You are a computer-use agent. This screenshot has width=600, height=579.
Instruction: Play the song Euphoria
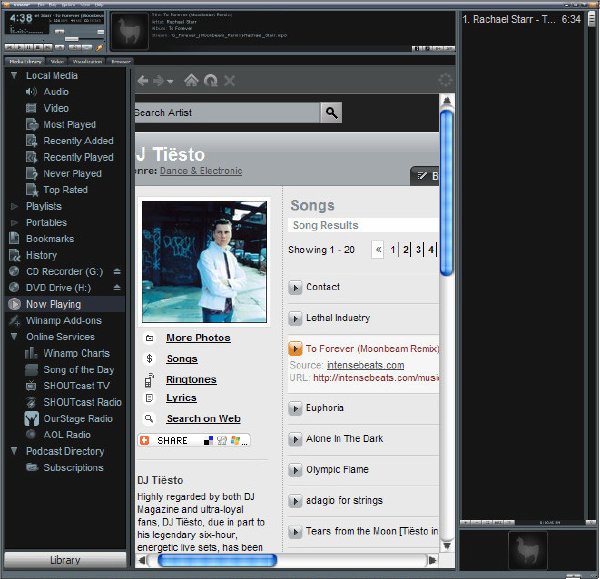pos(295,408)
